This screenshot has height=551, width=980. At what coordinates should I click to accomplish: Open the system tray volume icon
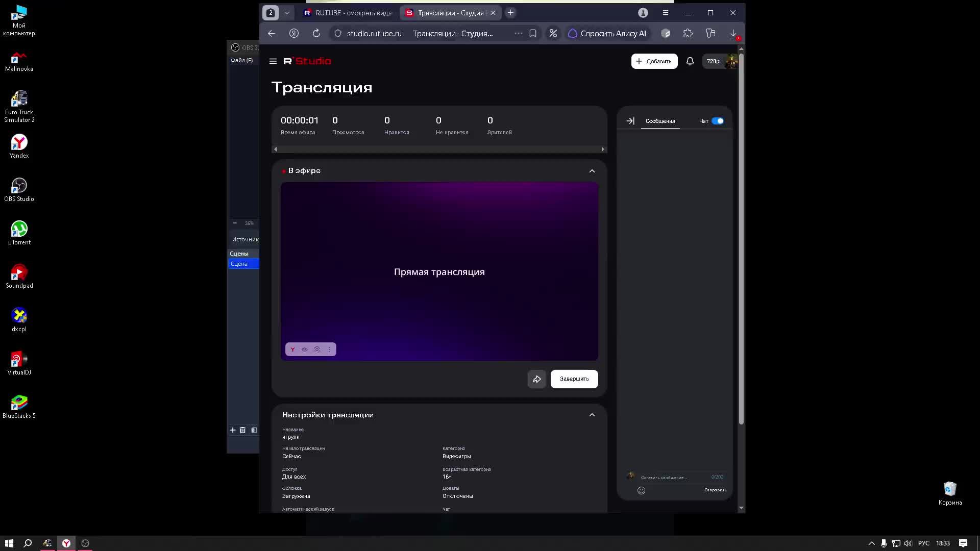coord(908,543)
